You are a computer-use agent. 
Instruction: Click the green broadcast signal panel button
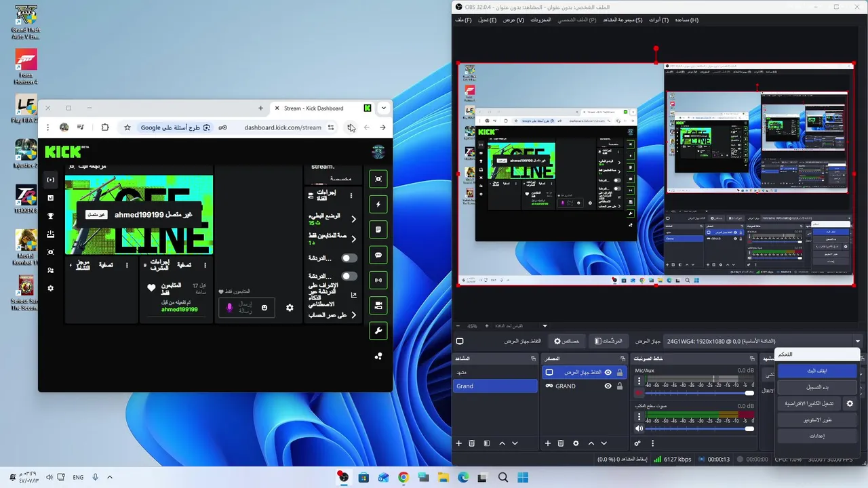[x=378, y=280]
